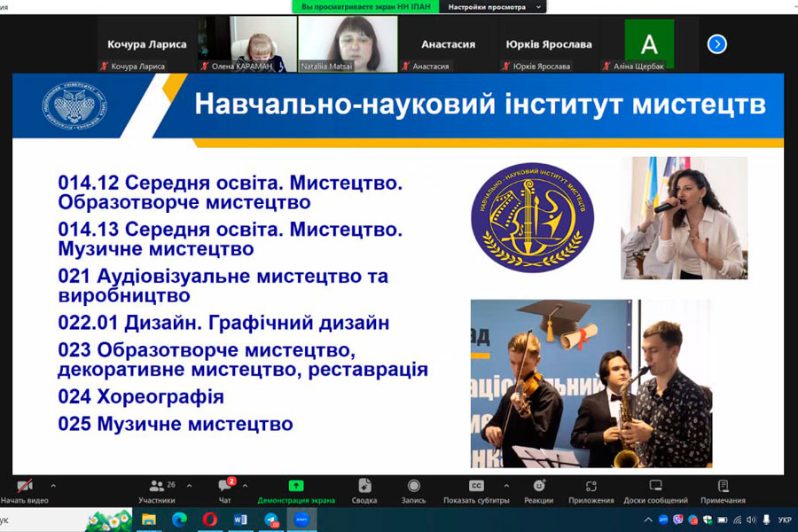Expand the participants options arrow

pos(190,486)
